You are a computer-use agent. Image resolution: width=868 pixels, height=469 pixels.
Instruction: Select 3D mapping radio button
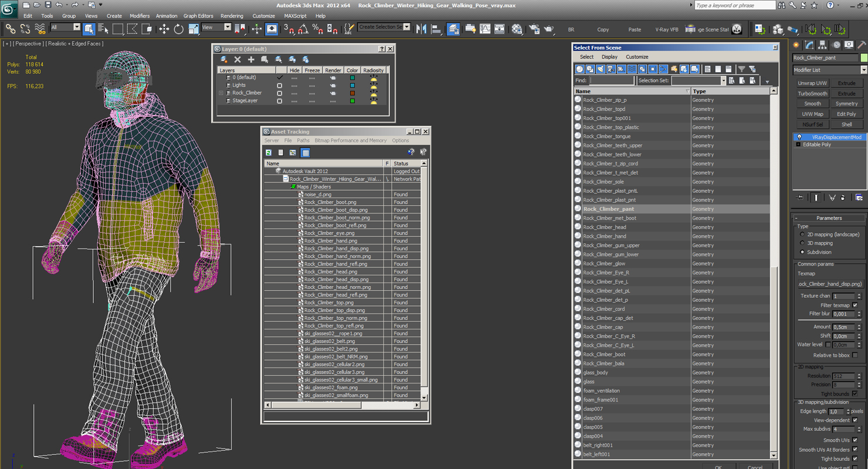802,243
